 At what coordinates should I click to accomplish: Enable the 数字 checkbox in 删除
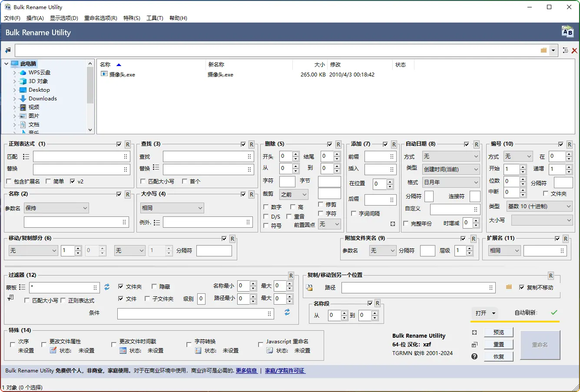pyautogui.click(x=266, y=207)
